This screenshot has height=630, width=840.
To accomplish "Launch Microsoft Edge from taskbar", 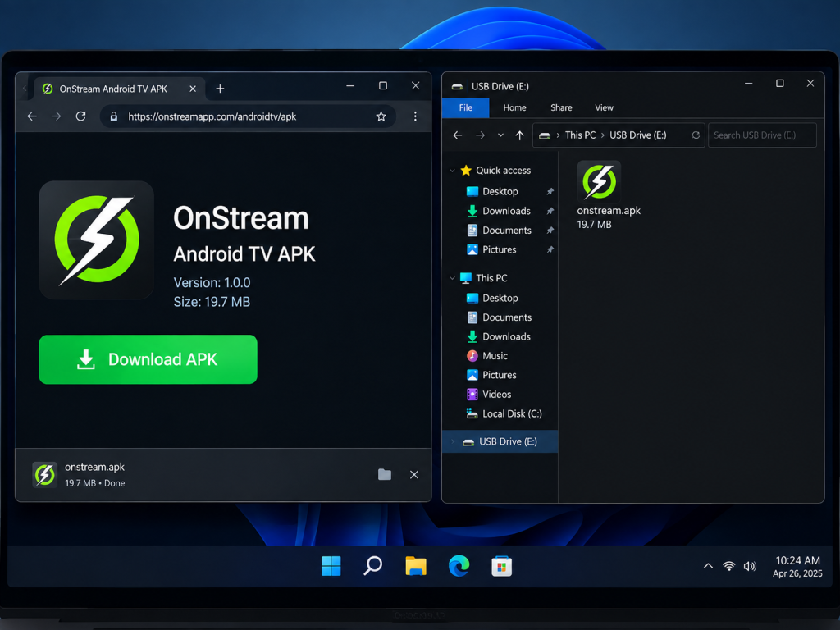I will (x=459, y=566).
